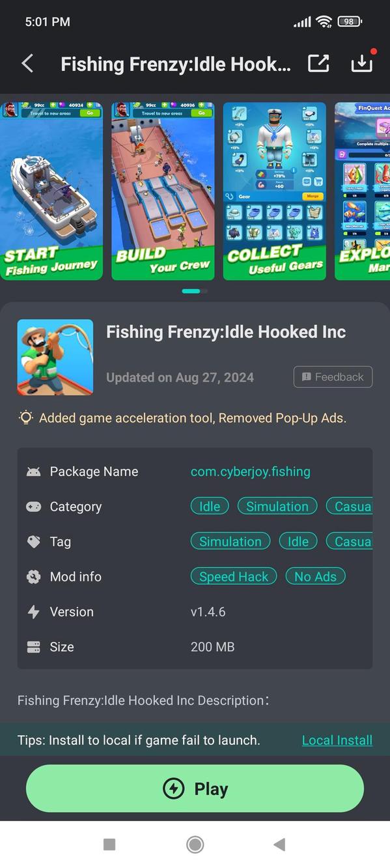Open the Feedback form

(333, 376)
